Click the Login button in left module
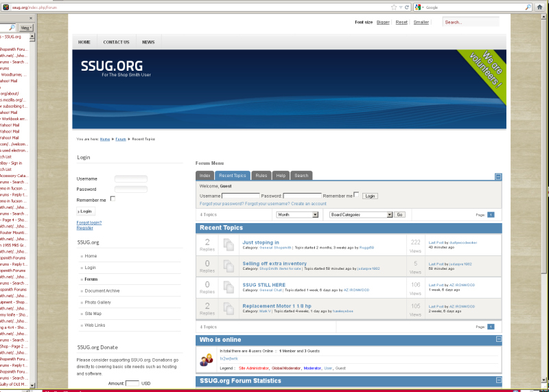The image size is (549, 392). pyautogui.click(x=86, y=211)
